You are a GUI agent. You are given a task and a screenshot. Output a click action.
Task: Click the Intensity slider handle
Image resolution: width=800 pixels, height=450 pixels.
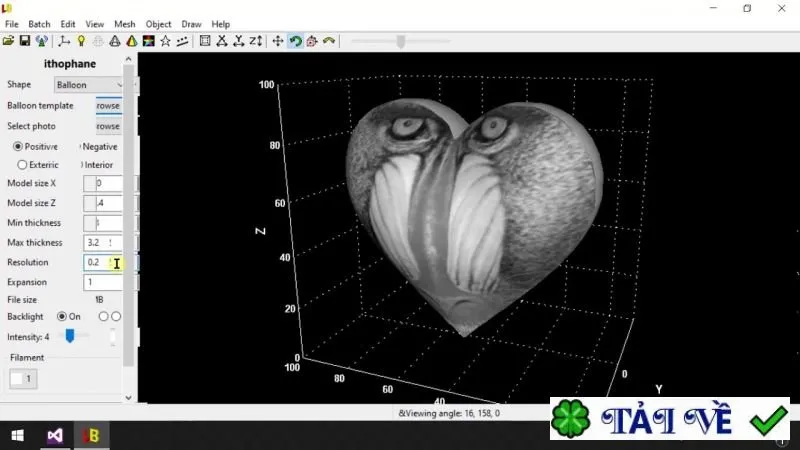(70, 336)
